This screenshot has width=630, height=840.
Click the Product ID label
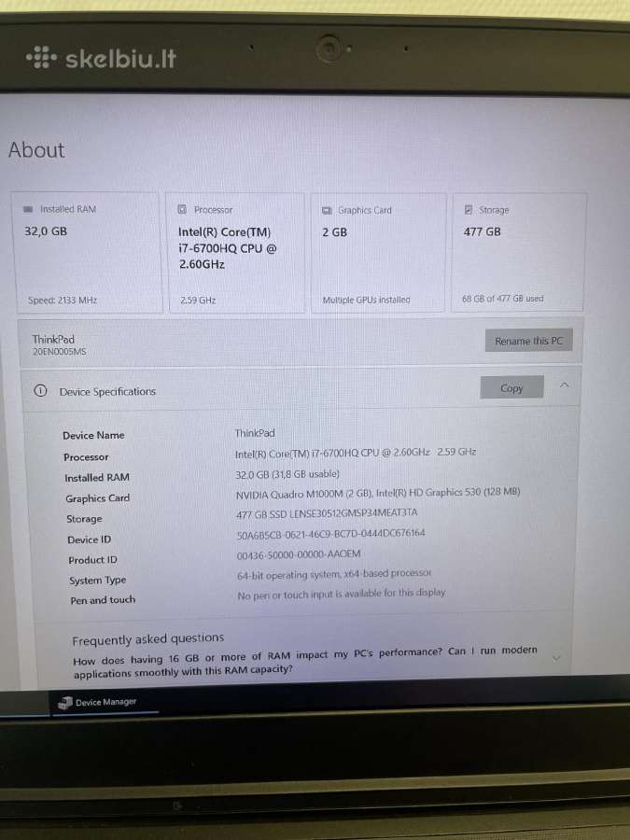92,560
